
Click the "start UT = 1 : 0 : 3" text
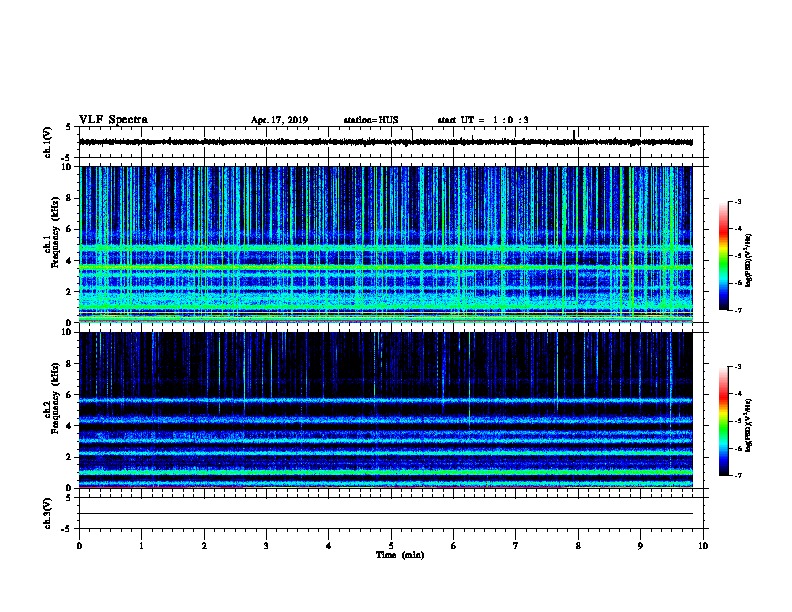click(x=483, y=120)
